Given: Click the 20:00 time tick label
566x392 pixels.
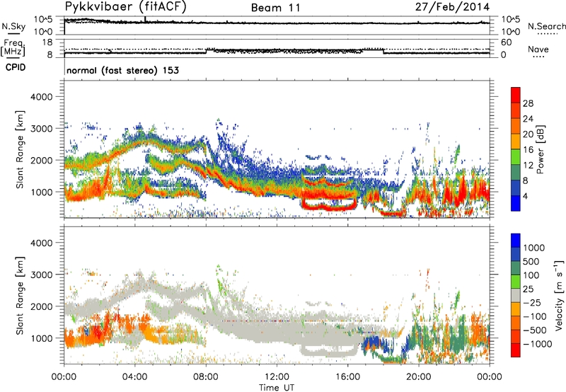Looking at the screenshot, I should tap(418, 377).
